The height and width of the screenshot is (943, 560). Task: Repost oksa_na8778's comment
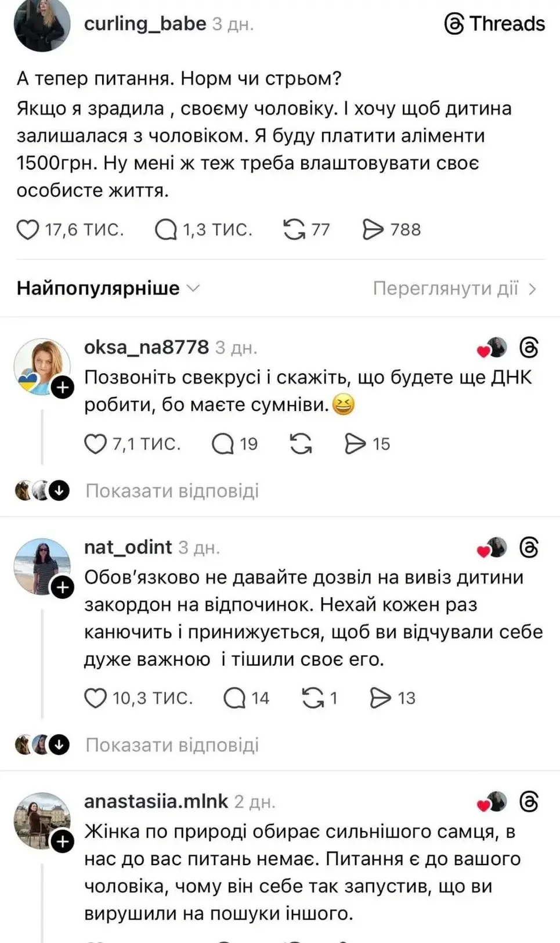click(x=301, y=444)
